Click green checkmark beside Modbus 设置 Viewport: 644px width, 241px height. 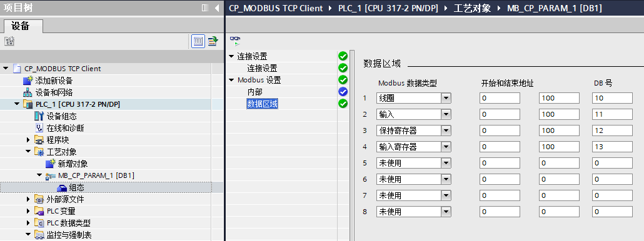(343, 80)
